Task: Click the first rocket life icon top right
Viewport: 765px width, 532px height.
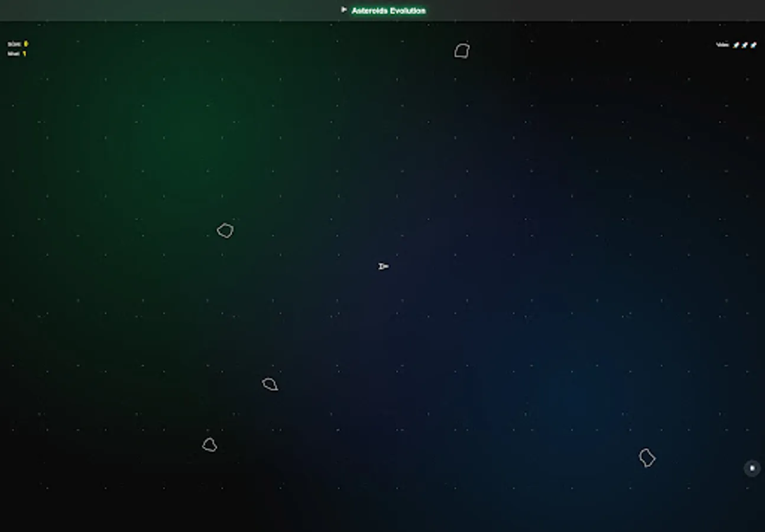Action: (735, 44)
